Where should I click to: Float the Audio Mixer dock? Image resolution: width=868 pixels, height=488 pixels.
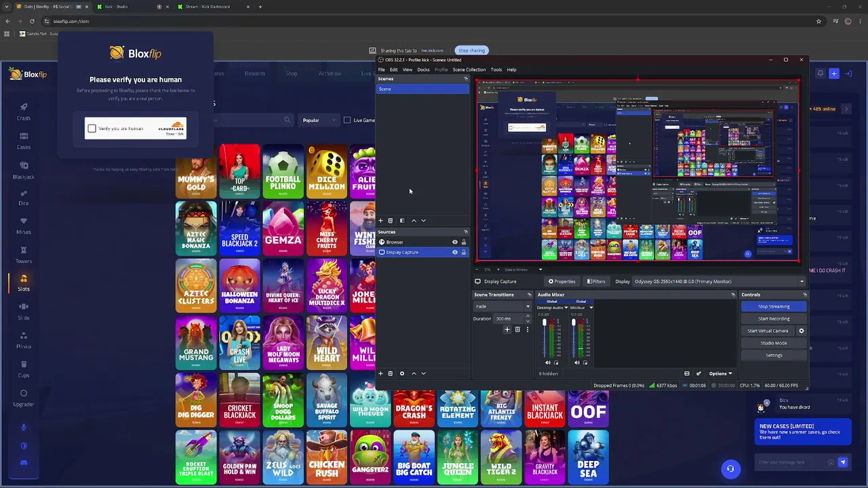tap(733, 295)
